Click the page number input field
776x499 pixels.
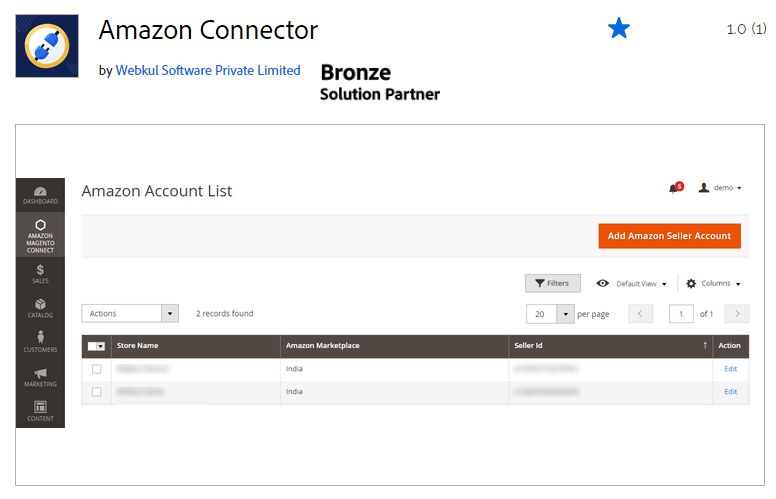click(680, 314)
